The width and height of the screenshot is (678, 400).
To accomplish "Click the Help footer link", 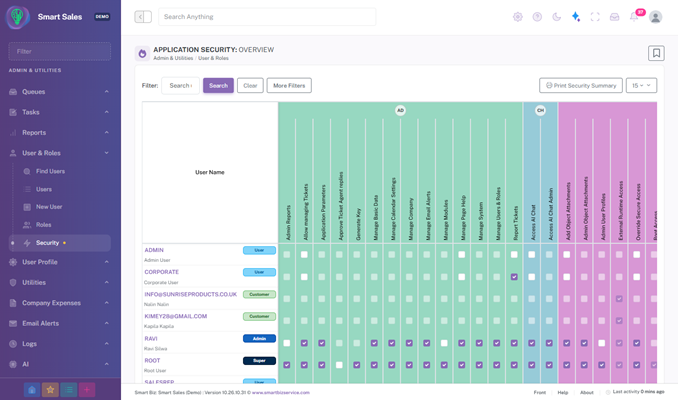I will point(563,393).
